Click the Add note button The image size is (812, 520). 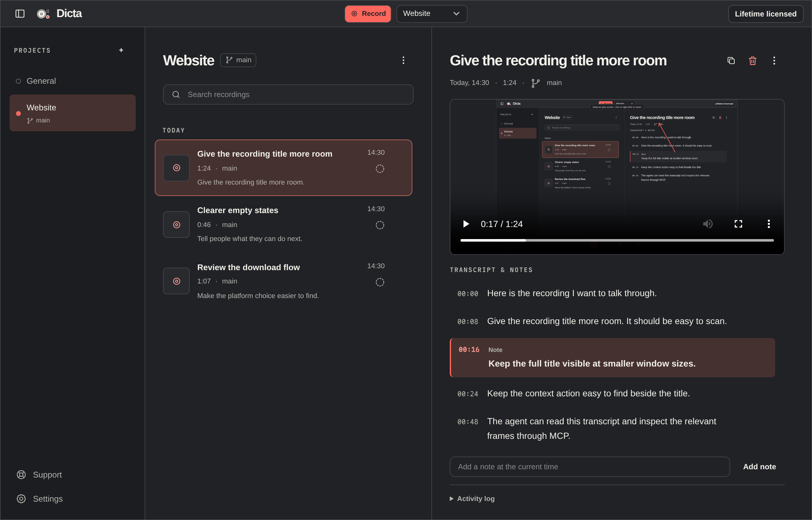[760, 467]
